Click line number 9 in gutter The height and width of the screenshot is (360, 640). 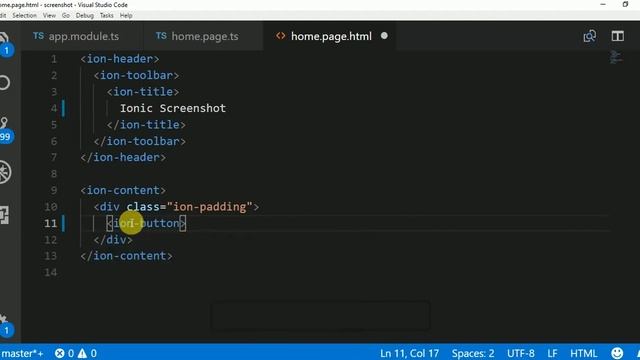[x=54, y=191]
